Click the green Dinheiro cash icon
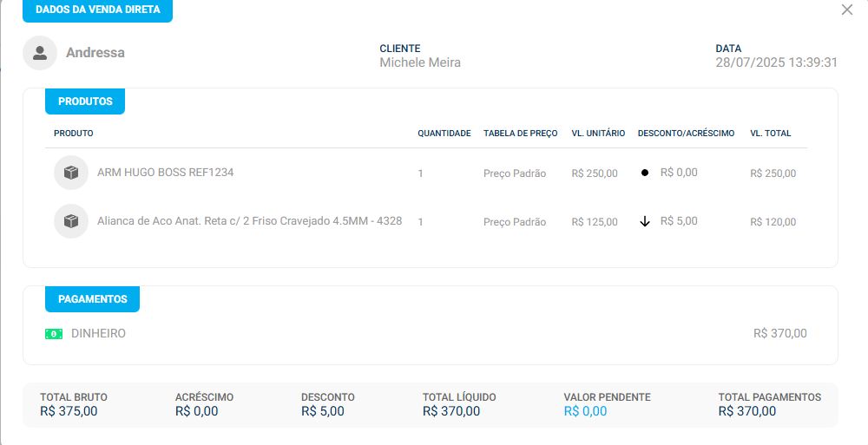Screen dimensions: 868x445 [x=54, y=334]
